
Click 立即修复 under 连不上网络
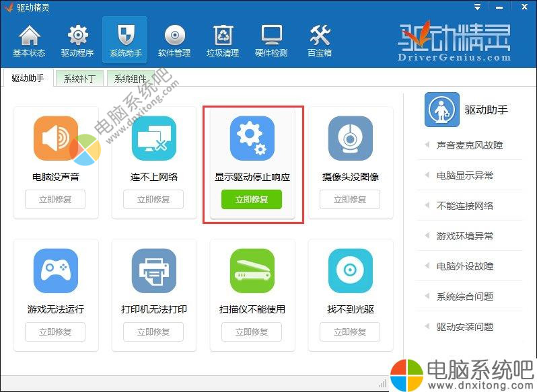(153, 200)
